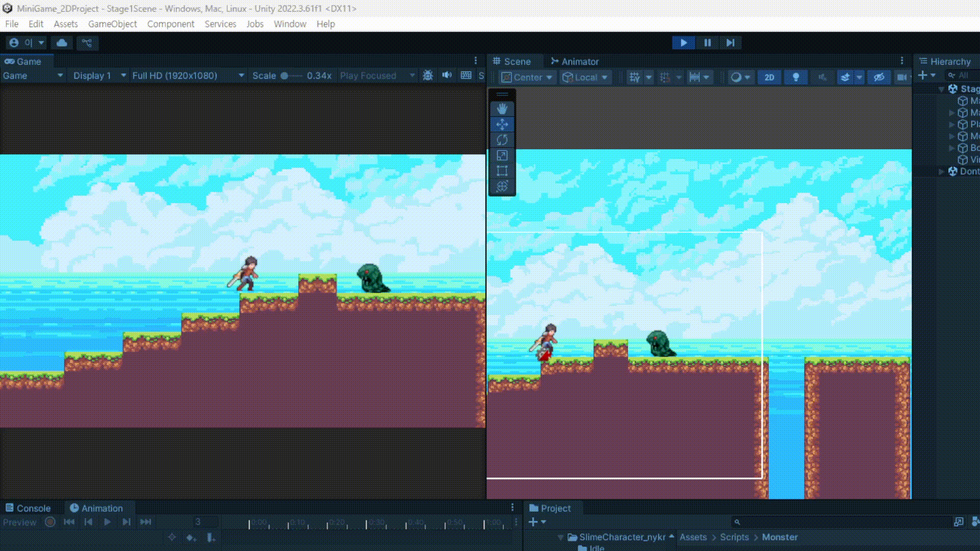The image size is (980, 551).
Task: Open the Center pivot dropdown
Action: tap(527, 77)
